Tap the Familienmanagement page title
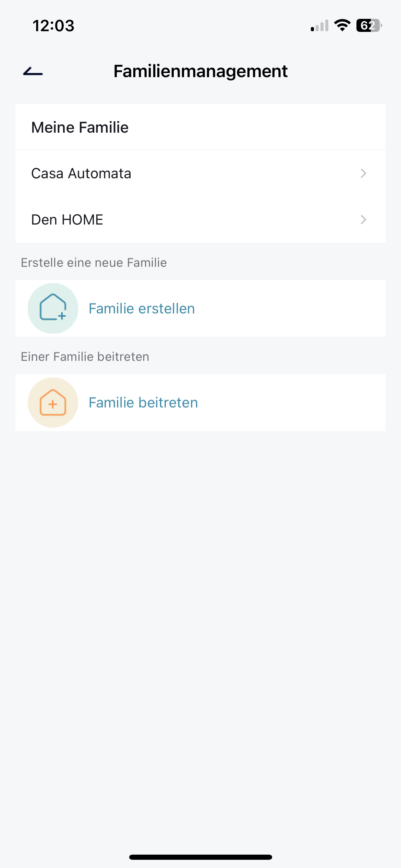The height and width of the screenshot is (868, 401). (x=200, y=71)
